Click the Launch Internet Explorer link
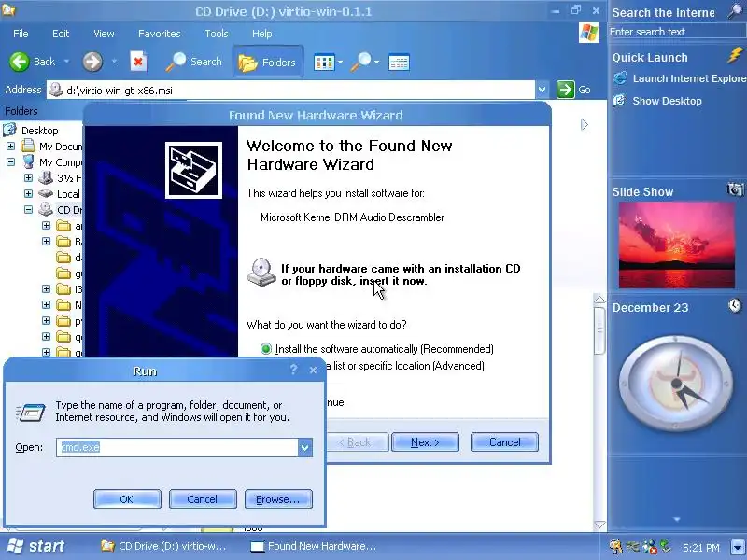The width and height of the screenshot is (747, 560). [x=689, y=78]
